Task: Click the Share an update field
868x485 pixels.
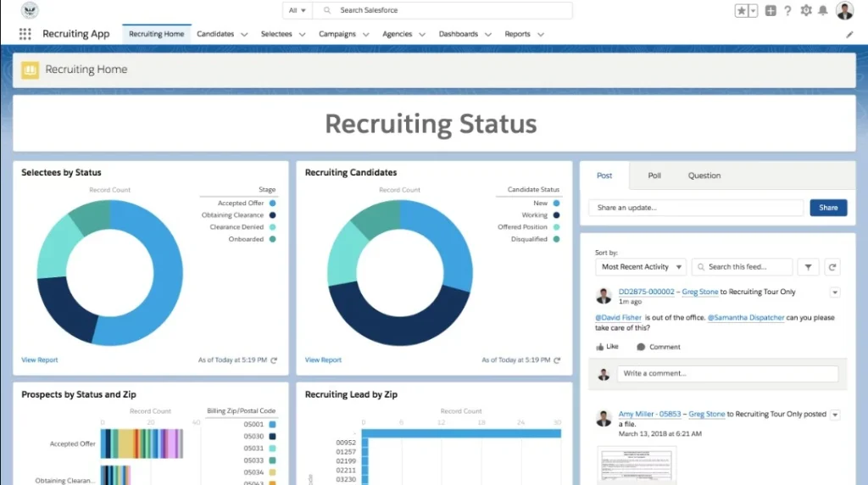Action: tap(696, 208)
